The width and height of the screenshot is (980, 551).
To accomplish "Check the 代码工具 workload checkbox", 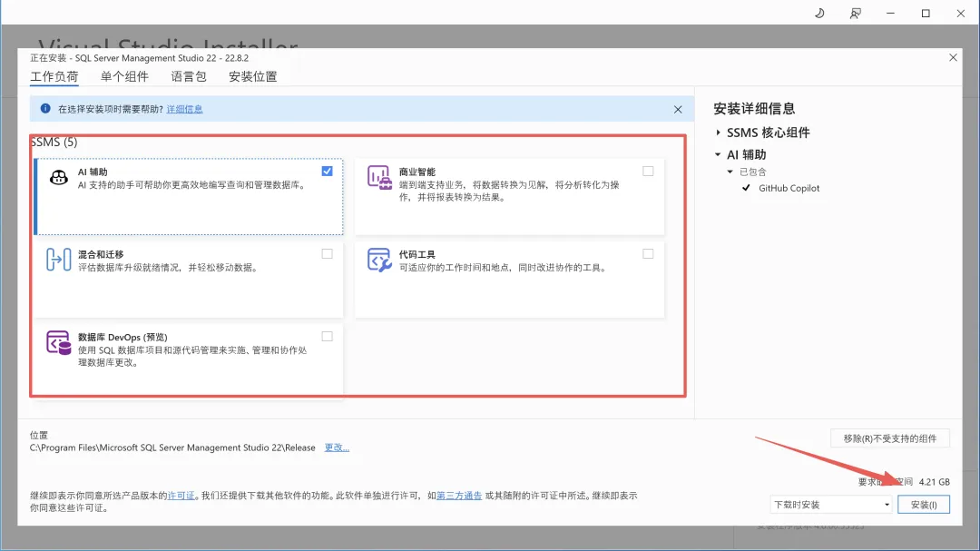I will (648, 253).
